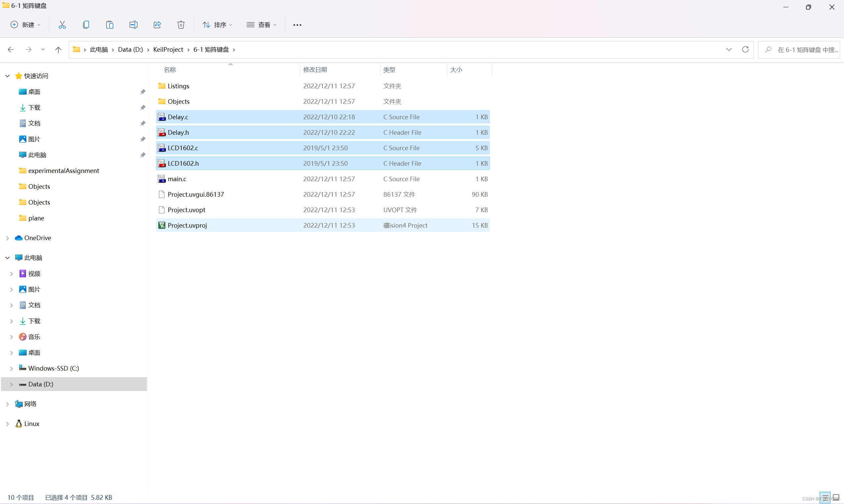Collapse the 此电脑 tree node

pos(8,258)
